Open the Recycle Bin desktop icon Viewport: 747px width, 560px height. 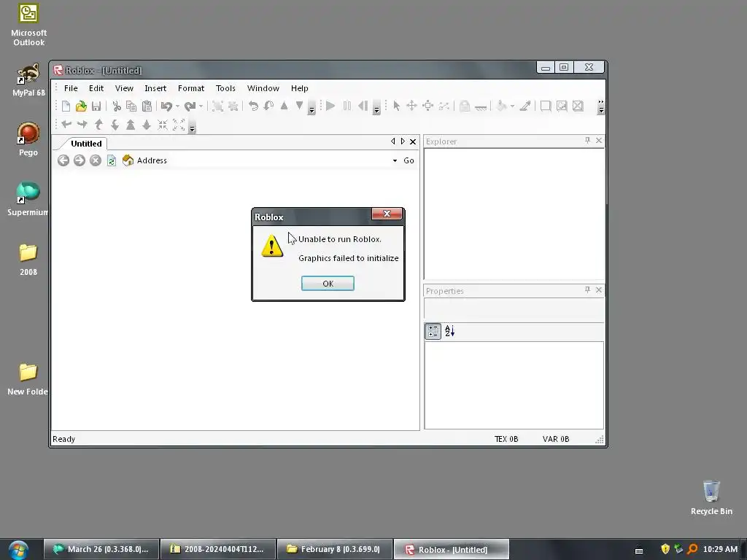click(x=711, y=497)
